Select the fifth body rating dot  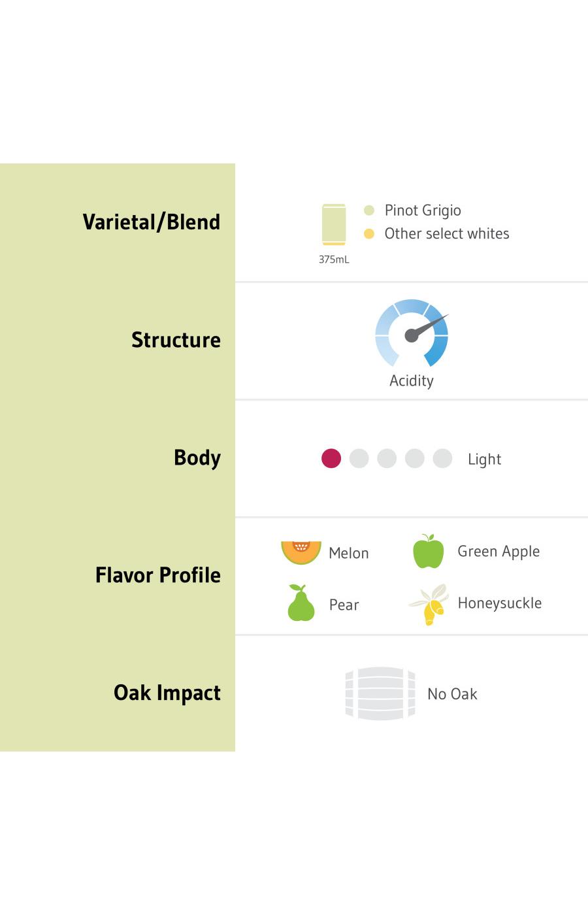click(443, 459)
